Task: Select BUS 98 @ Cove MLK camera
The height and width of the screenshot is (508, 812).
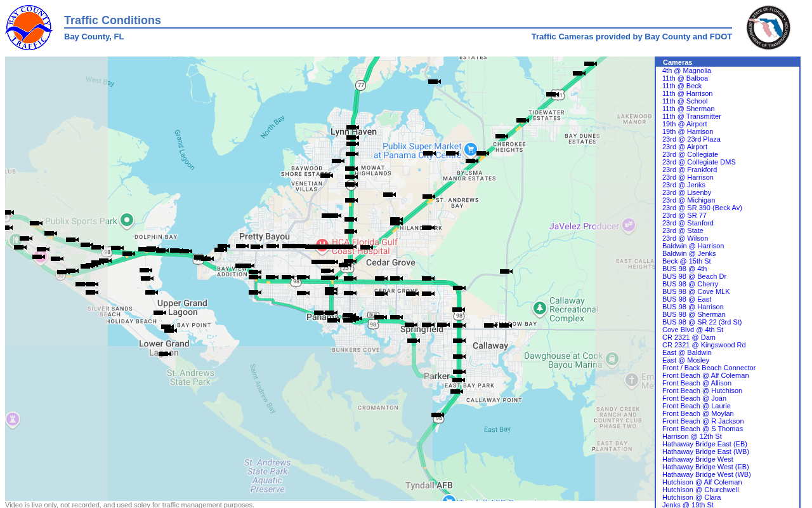Action: [x=696, y=291]
